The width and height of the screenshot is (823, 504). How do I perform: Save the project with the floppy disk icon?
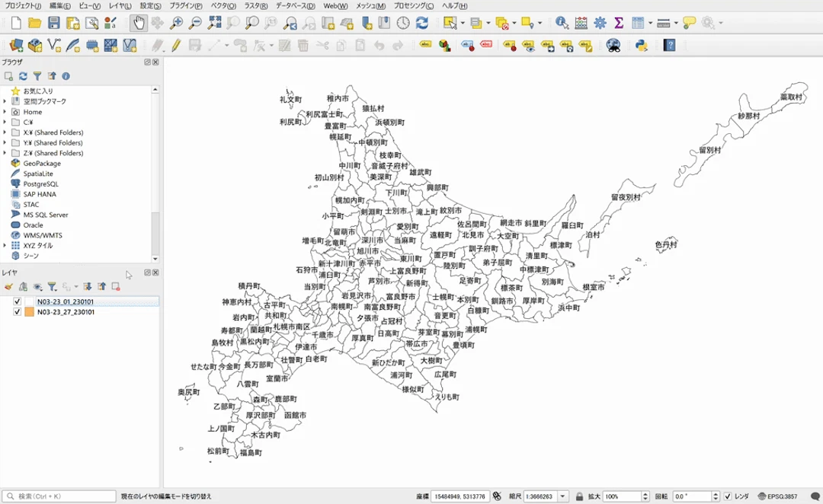coord(53,23)
